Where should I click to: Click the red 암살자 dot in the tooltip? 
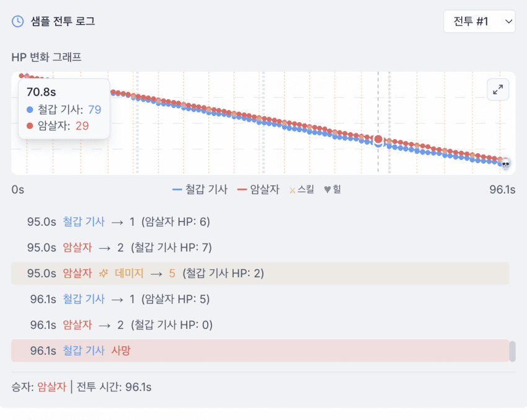pyautogui.click(x=30, y=126)
